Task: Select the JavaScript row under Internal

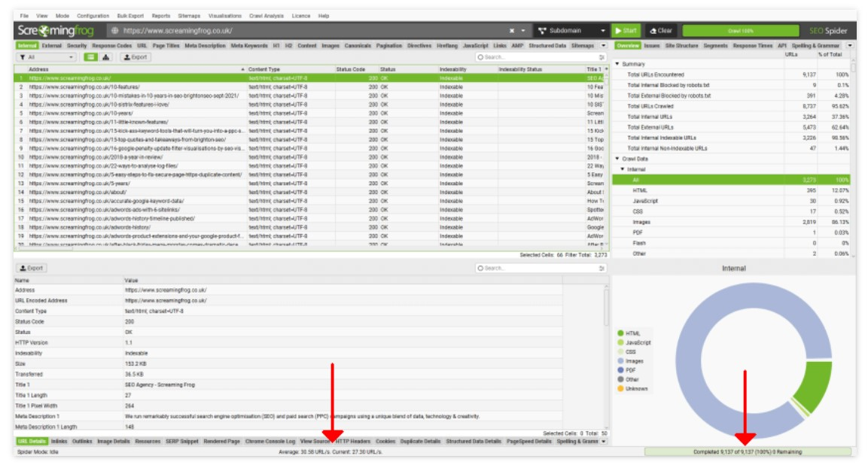Action: [731, 201]
